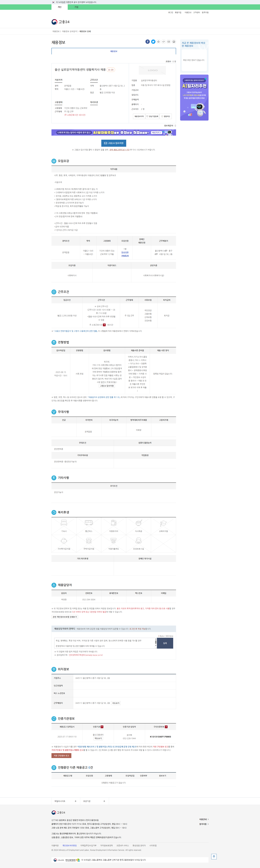Open the 회원가입 link
Viewport: 260px width, 868px height.
[x=178, y=12]
